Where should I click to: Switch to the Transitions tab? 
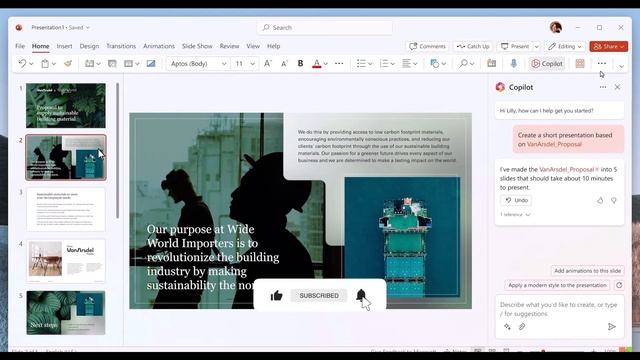pos(121,46)
